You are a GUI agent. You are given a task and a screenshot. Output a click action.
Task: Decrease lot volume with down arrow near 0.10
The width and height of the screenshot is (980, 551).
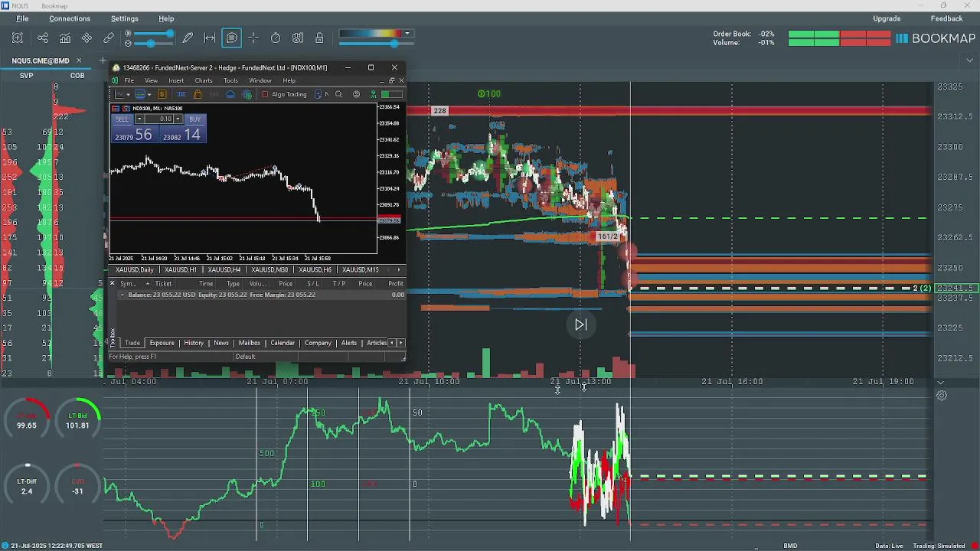[139, 119]
